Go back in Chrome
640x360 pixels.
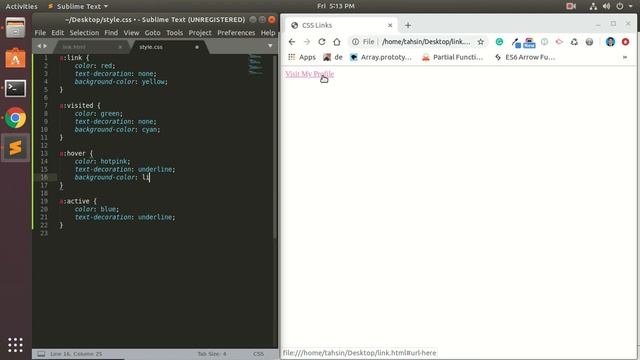point(291,42)
